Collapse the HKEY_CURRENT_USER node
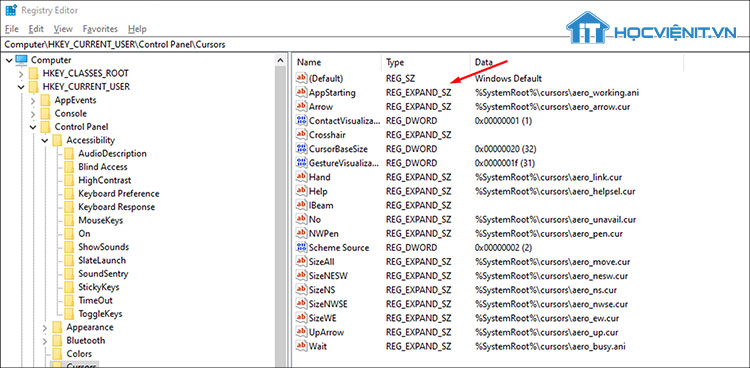Viewport: 750px width, 368px height. coord(21,87)
